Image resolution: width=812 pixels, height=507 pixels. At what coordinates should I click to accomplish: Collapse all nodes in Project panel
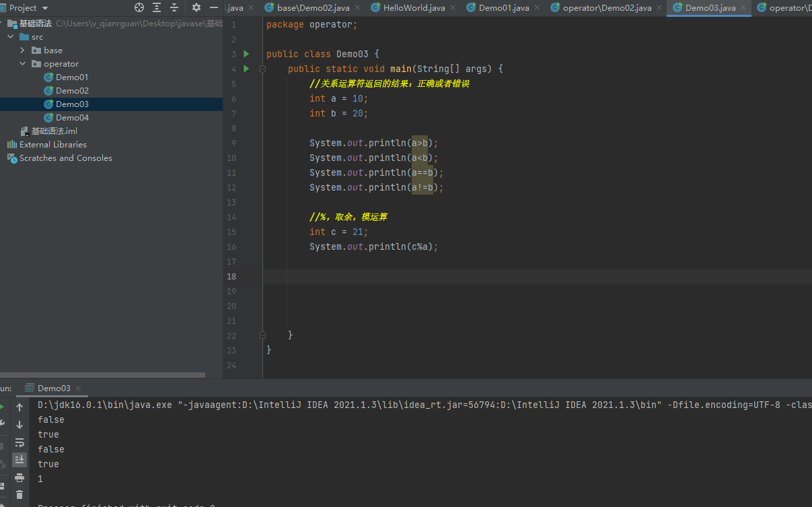point(174,7)
